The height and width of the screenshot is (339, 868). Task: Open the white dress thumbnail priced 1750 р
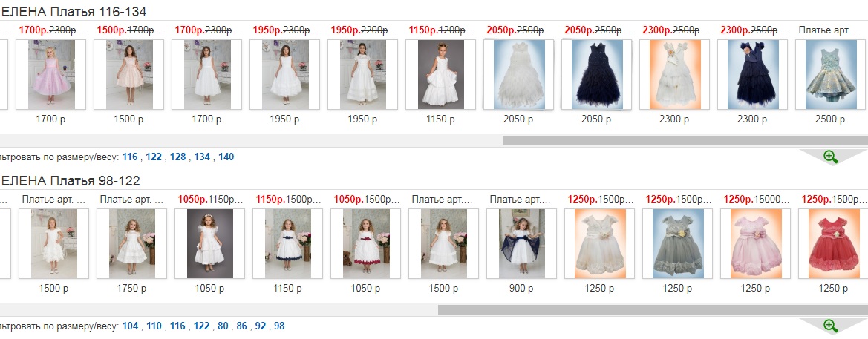coord(131,244)
